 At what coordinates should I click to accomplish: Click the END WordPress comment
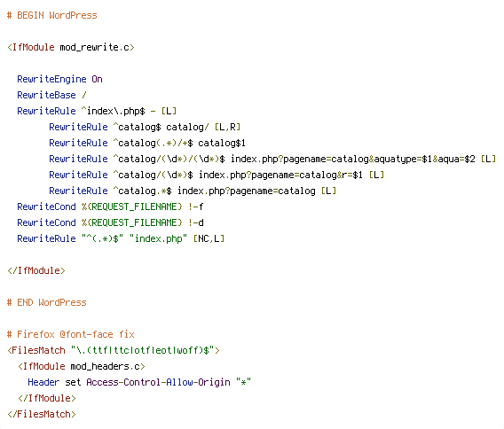47,302
